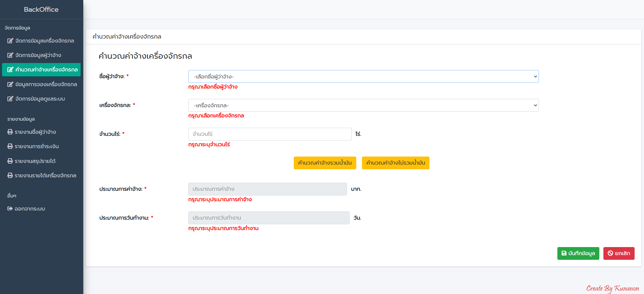
Task: Focus the จำนวนไร่ input field
Action: (270, 134)
